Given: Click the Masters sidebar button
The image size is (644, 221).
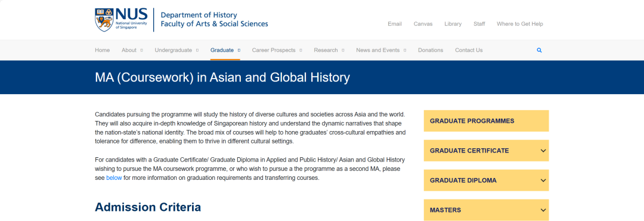Looking at the screenshot, I should point(487,210).
